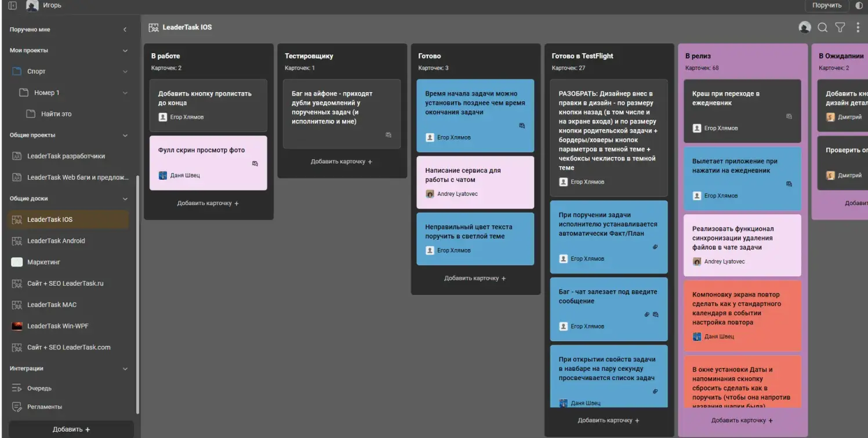This screenshot has height=438, width=868.
Task: Expand the Мои проекты section chevron
Action: [125, 50]
